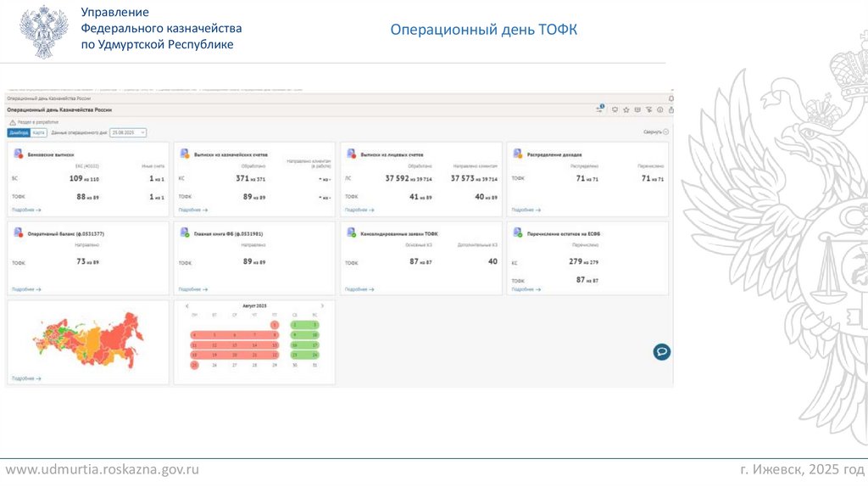
Task: Click the Банковские выписки document icon
Action: pyautogui.click(x=18, y=154)
